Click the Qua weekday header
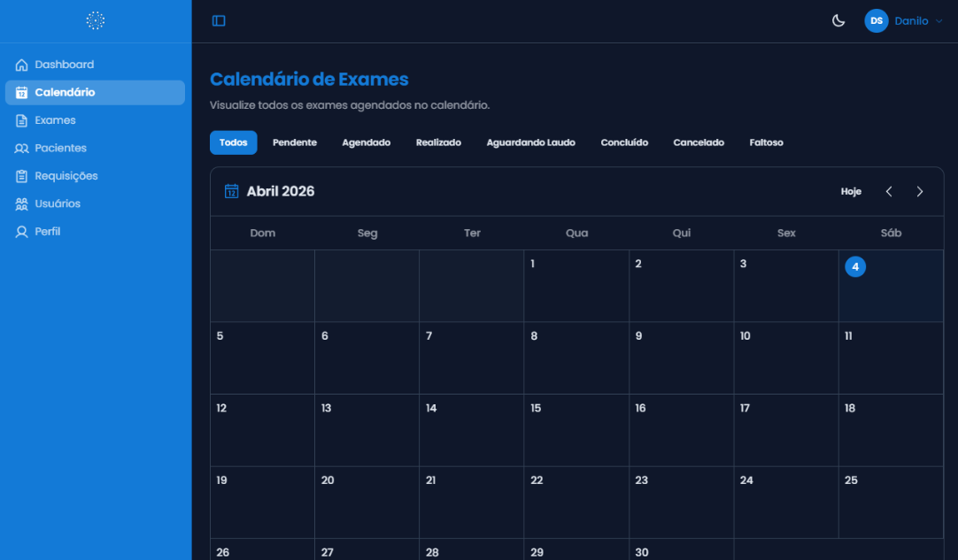The image size is (958, 560). tap(576, 233)
